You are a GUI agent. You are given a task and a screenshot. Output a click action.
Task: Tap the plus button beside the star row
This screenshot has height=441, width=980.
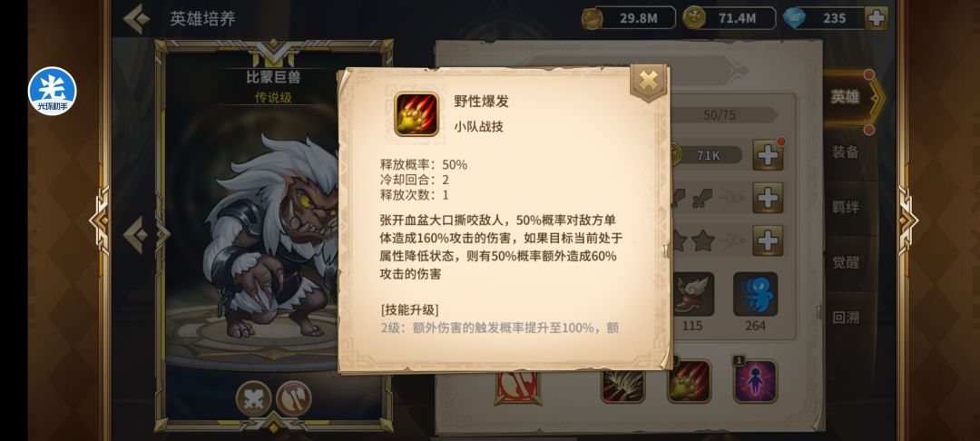coord(769,240)
